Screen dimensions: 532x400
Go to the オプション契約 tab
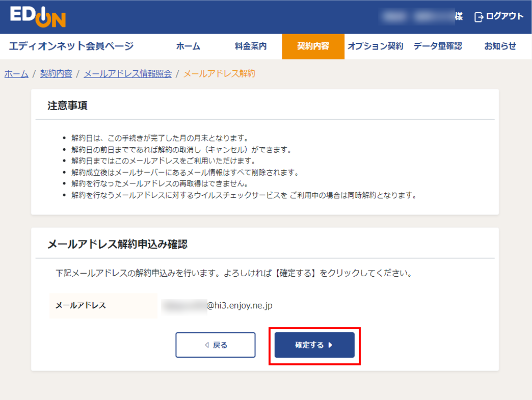click(375, 46)
